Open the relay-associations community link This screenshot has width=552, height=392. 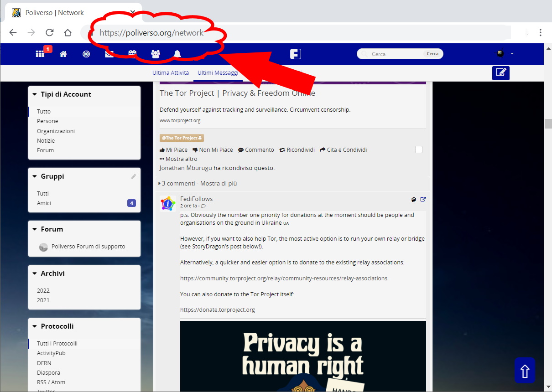point(284,278)
